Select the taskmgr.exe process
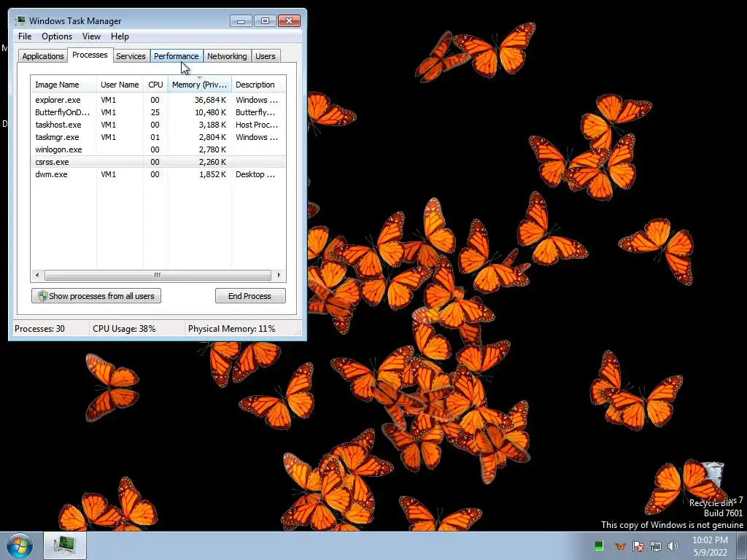This screenshot has width=747, height=560. [158, 137]
